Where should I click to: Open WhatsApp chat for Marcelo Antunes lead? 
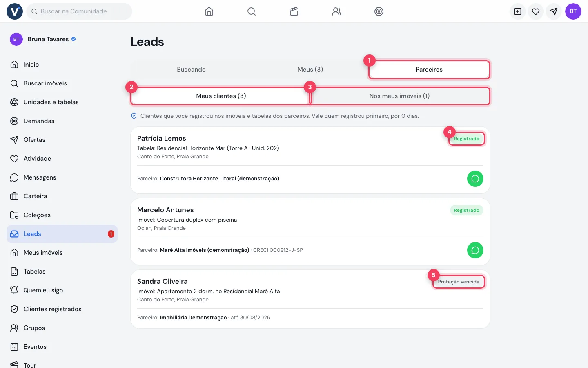click(475, 250)
